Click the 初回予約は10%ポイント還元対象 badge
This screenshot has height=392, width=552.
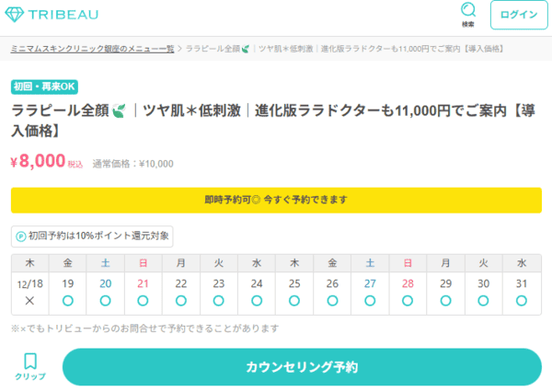tap(92, 236)
